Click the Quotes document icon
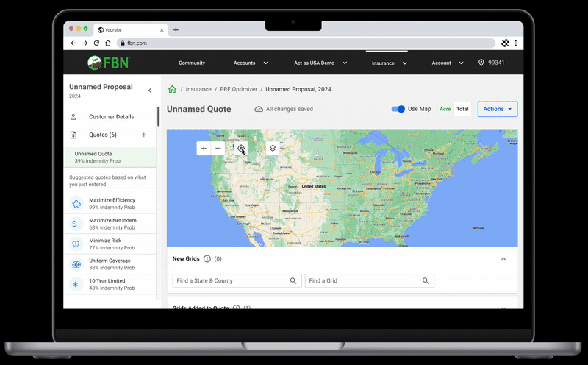This screenshot has width=588, height=365. coord(73,135)
